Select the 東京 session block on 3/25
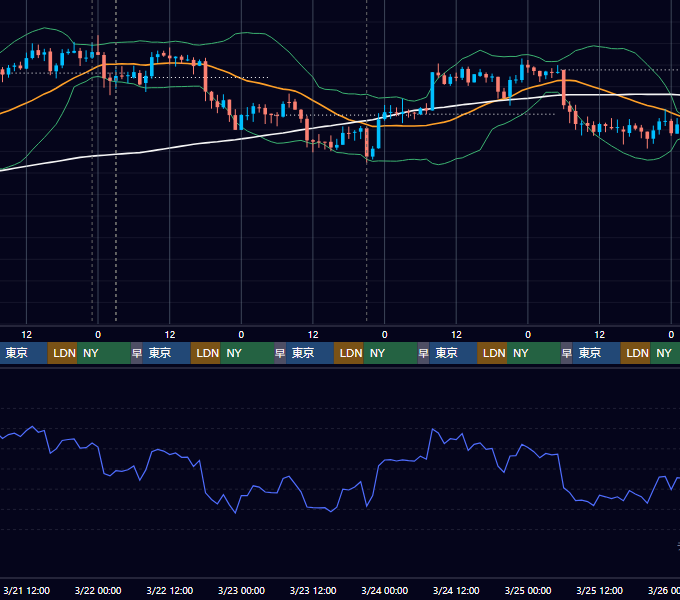Screen dimensions: 680x600 (x=596, y=353)
